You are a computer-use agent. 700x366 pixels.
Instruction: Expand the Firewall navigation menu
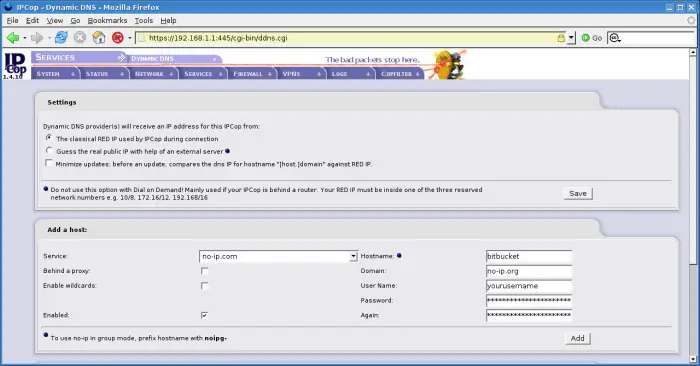click(x=252, y=74)
